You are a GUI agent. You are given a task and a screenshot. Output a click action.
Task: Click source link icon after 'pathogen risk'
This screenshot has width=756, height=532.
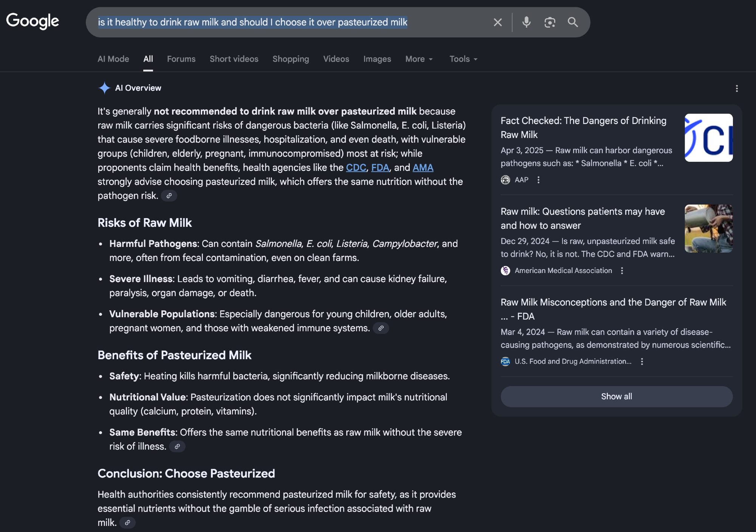(x=169, y=196)
